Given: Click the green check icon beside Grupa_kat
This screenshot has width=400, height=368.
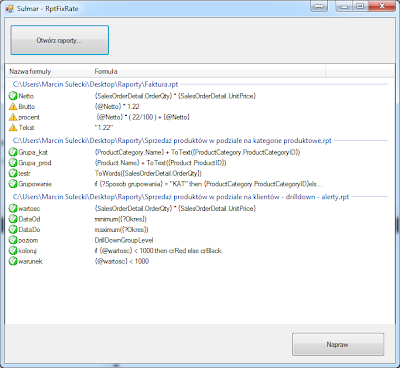Looking at the screenshot, I should 13,152.
